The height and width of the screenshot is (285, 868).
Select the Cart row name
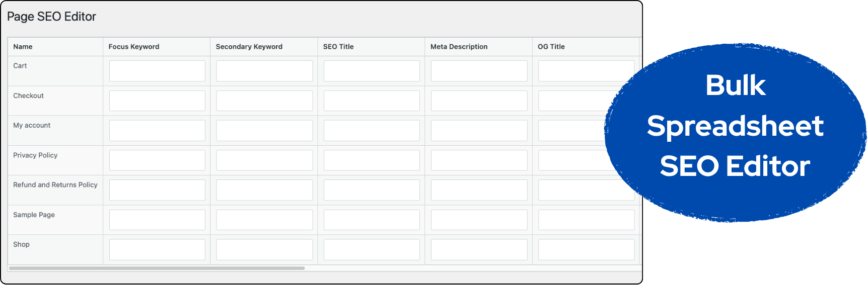point(20,66)
